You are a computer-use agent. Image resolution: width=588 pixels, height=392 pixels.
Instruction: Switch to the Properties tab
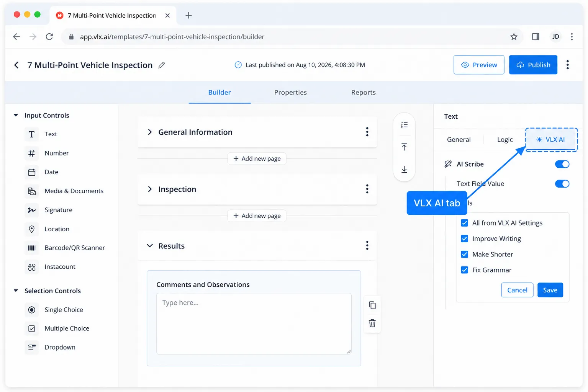290,92
